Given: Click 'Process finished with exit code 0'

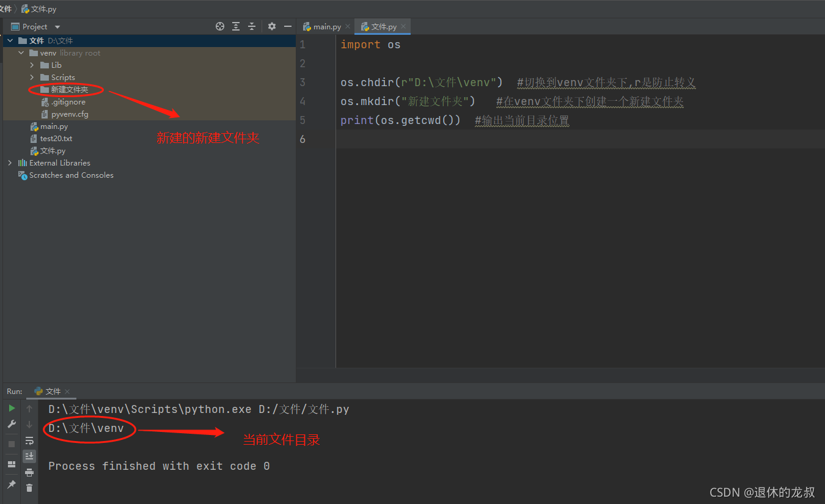Looking at the screenshot, I should [x=159, y=466].
